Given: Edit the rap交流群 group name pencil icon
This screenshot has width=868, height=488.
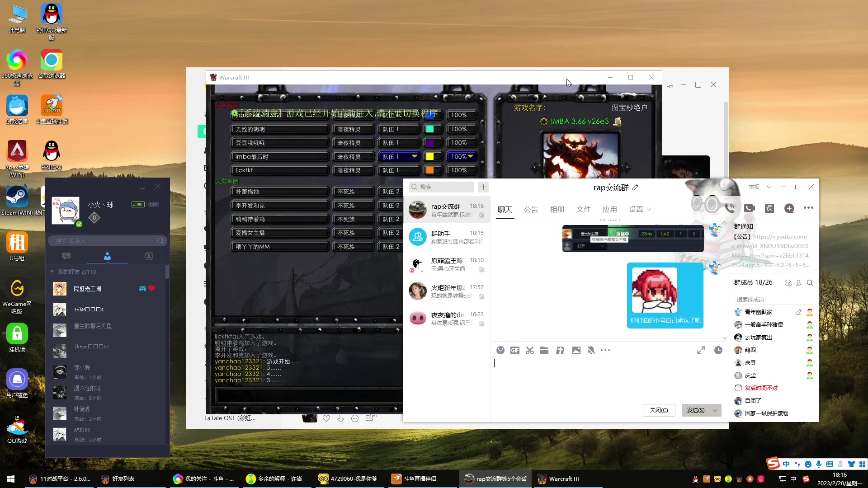Looking at the screenshot, I should (x=636, y=188).
